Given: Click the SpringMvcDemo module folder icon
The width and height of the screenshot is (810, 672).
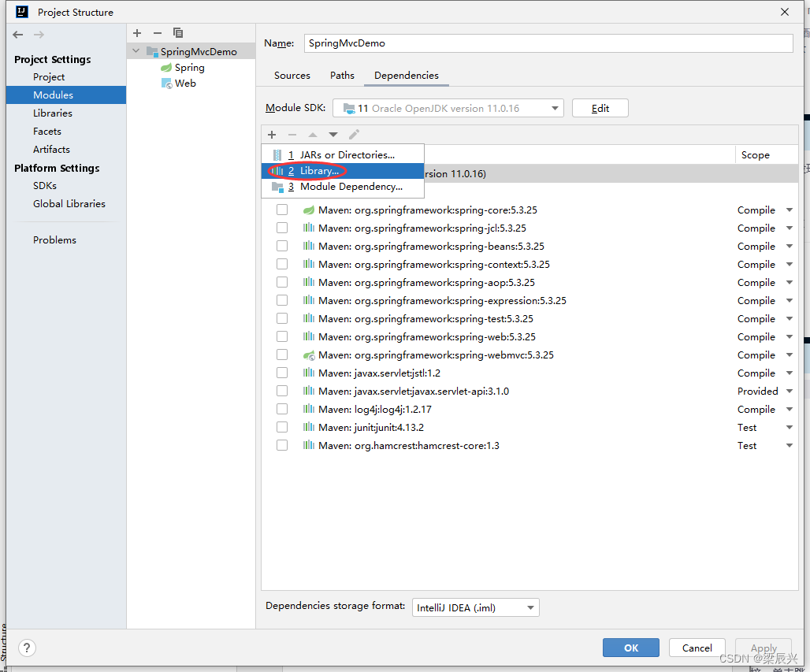Looking at the screenshot, I should pyautogui.click(x=152, y=52).
